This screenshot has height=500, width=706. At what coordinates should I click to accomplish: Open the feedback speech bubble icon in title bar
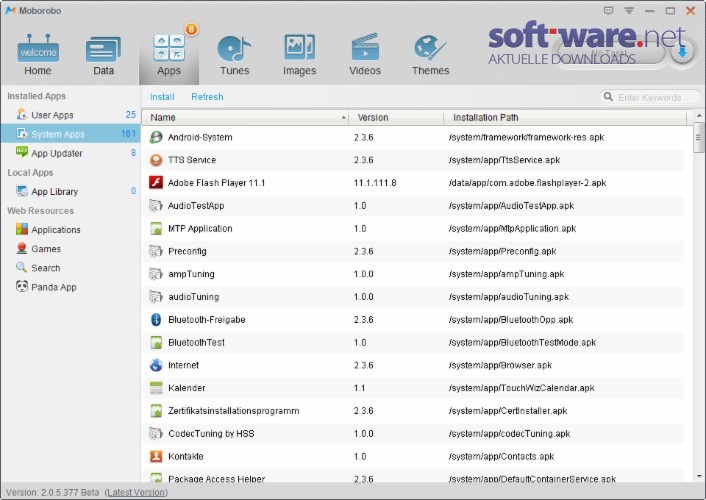(608, 10)
